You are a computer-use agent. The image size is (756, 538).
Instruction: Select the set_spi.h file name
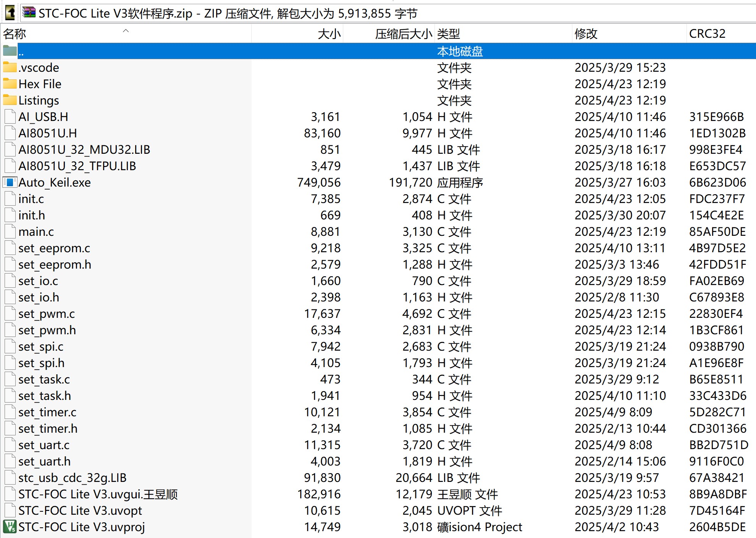(42, 363)
